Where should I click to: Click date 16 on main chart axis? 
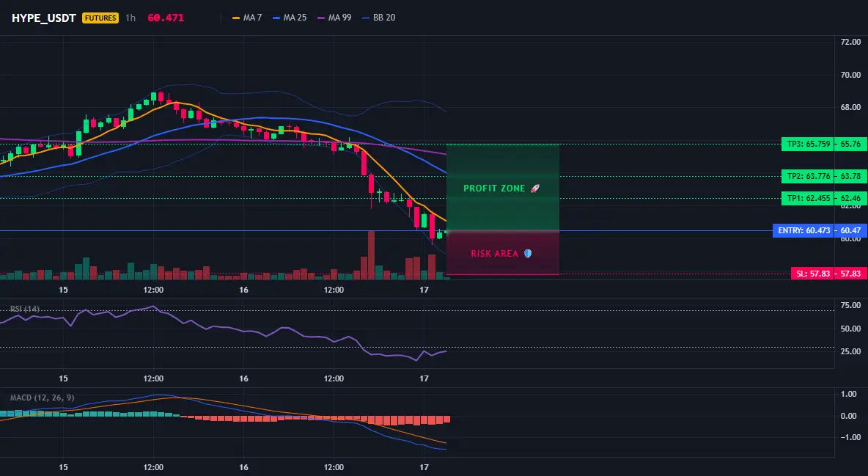[243, 290]
